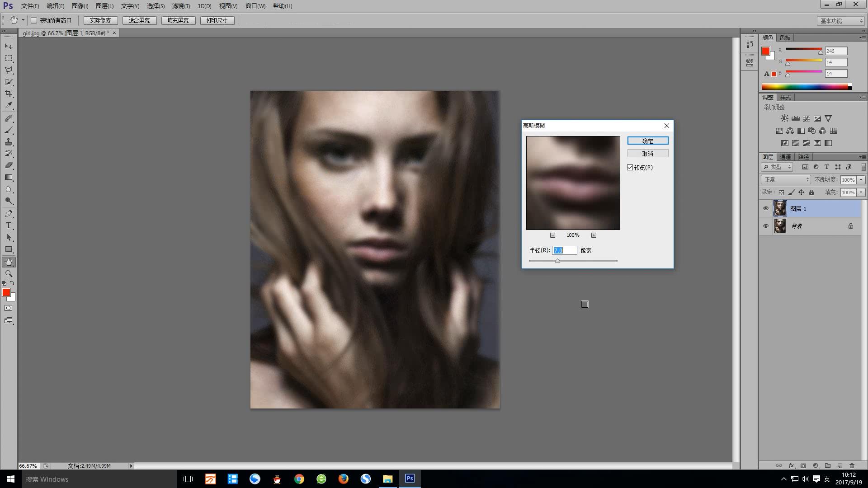868x488 pixels.
Task: Open status bar info arrow menu
Action: [131, 466]
